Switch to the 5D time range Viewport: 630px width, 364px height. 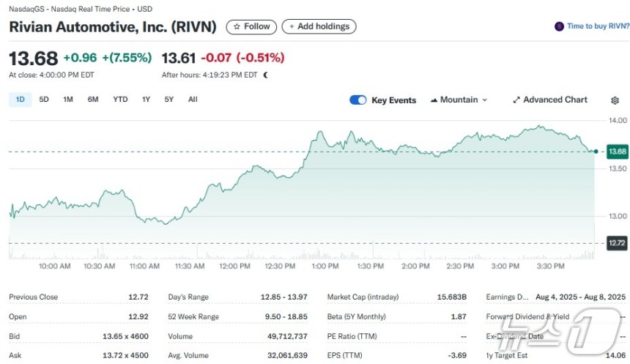44,100
